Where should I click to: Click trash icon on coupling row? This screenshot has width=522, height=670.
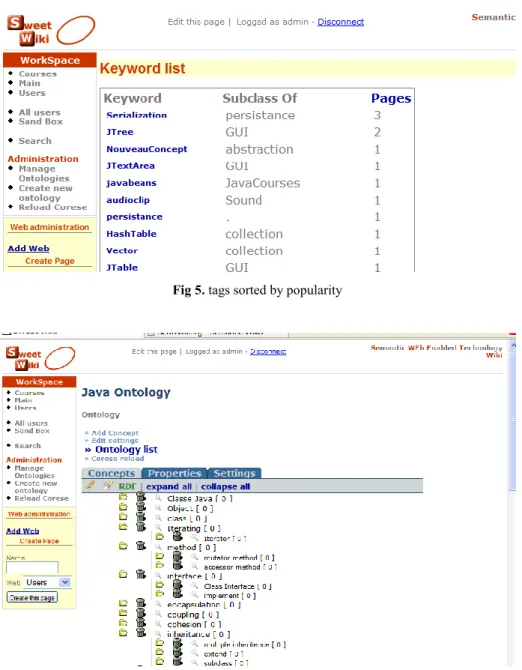click(141, 613)
